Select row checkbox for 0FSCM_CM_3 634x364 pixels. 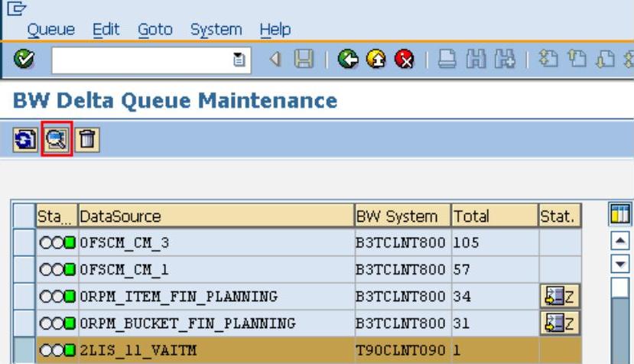[24, 243]
